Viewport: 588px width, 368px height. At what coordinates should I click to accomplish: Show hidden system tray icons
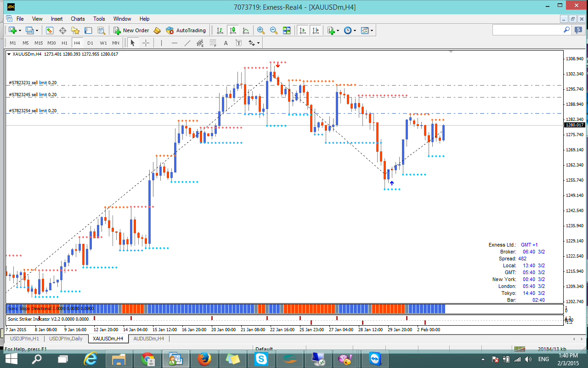point(483,359)
